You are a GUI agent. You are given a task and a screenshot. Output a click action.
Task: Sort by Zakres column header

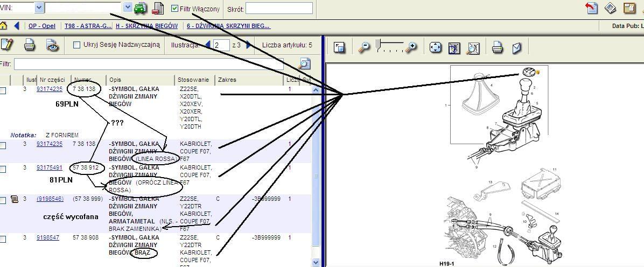click(249, 80)
